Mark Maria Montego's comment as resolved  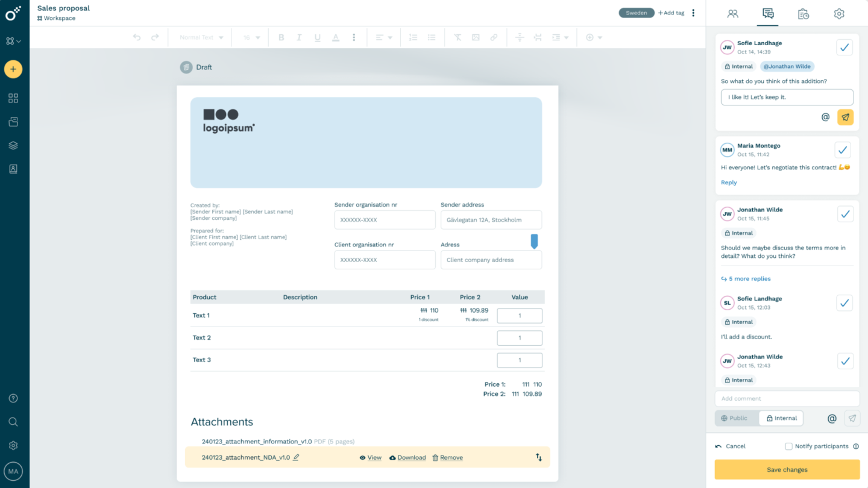coord(843,149)
